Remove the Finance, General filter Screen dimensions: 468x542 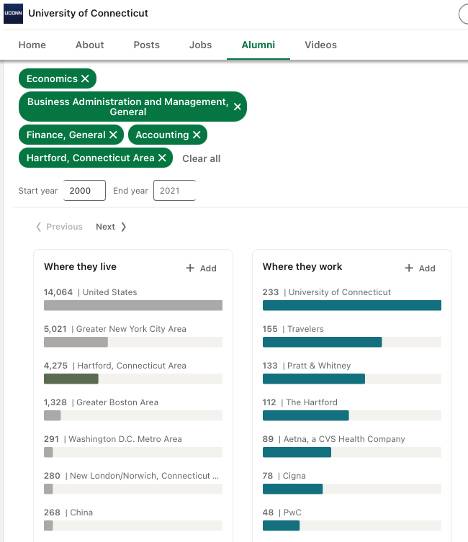coord(113,135)
